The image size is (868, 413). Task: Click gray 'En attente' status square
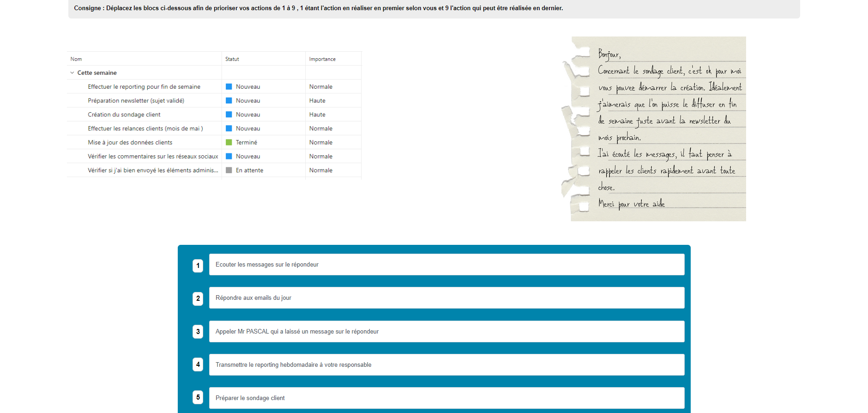coord(229,170)
